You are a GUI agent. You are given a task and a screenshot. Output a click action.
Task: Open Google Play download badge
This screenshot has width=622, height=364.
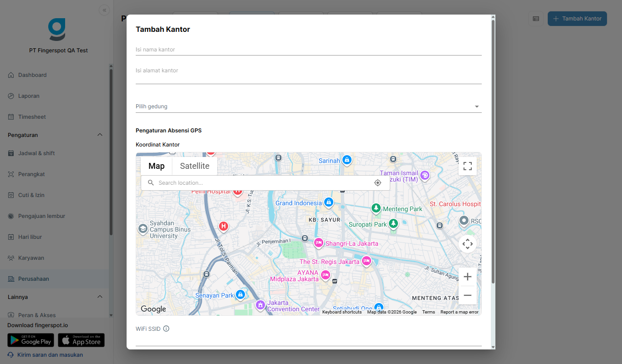click(x=31, y=340)
